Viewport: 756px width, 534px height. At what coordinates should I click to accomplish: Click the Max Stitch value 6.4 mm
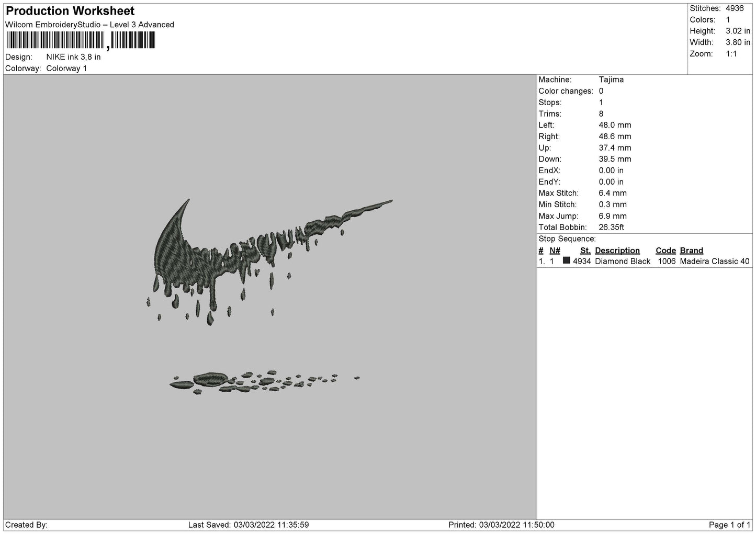(x=613, y=193)
